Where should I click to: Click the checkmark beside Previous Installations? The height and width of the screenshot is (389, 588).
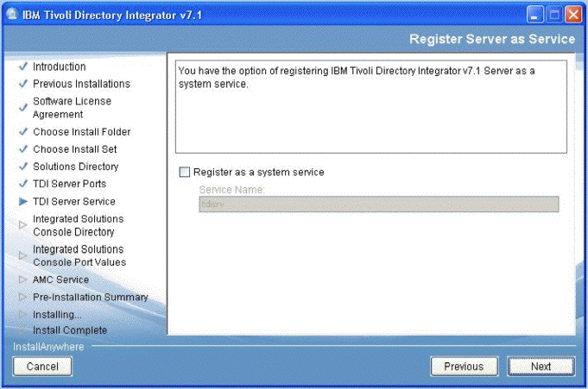click(x=22, y=84)
